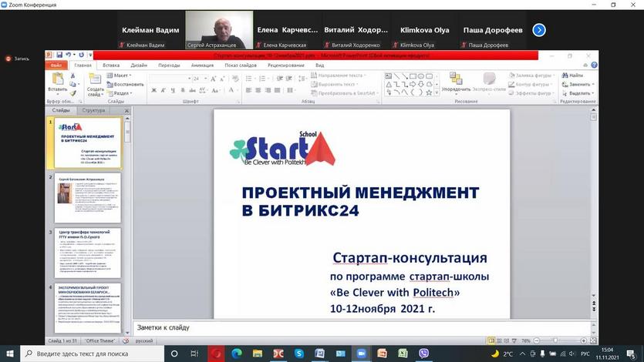This screenshot has width=644, height=362.
Task: Toggle Underline (Ч) formatting
Action: pos(173,90)
